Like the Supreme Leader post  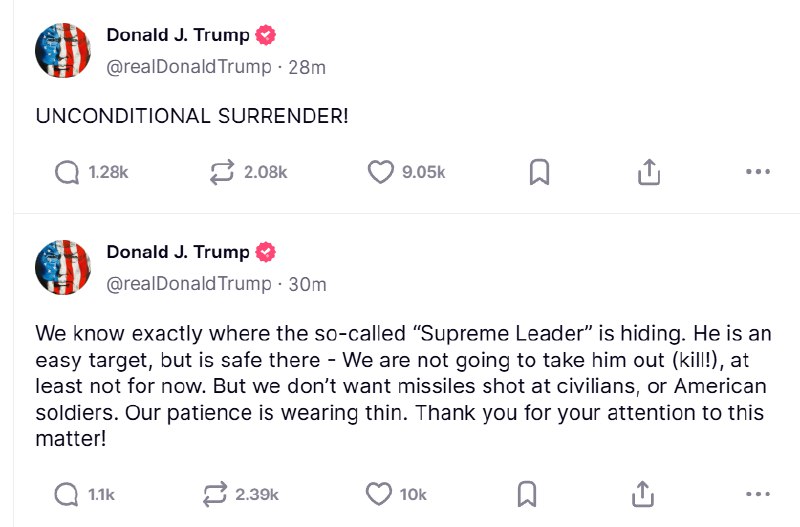click(379, 494)
